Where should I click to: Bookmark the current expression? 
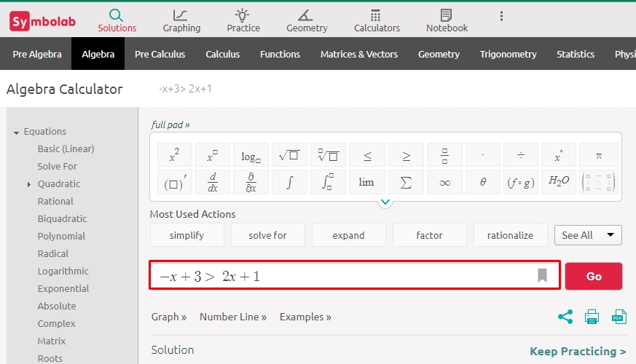(542, 276)
